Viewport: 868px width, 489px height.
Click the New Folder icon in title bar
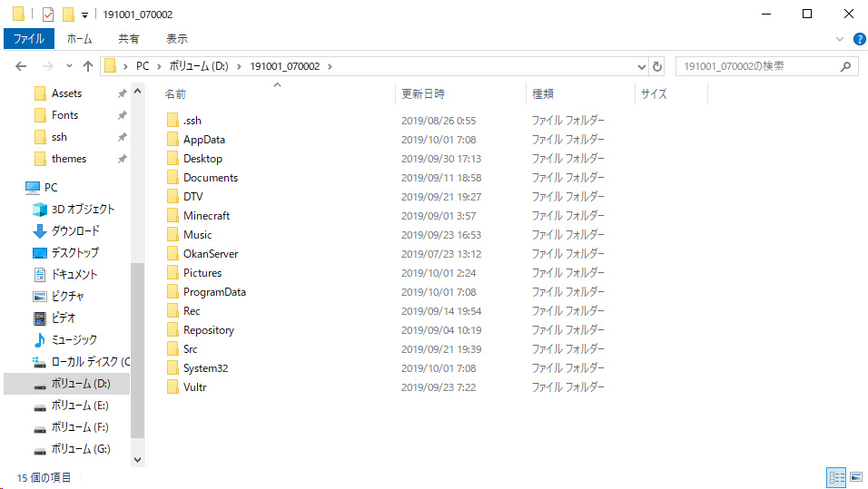tap(68, 15)
